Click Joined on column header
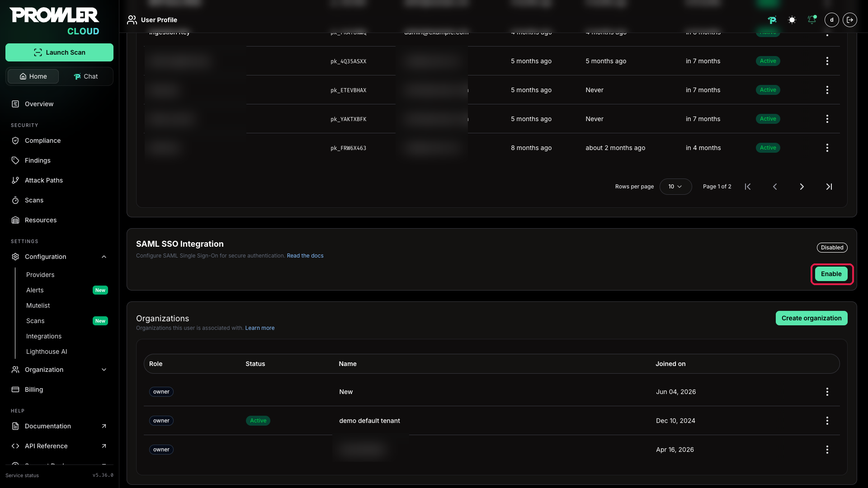This screenshot has height=488, width=868. point(670,364)
